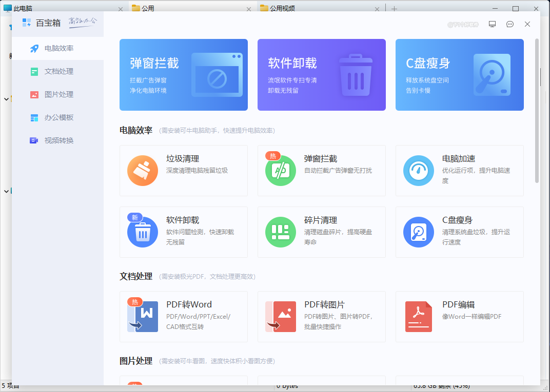This screenshot has height=392, width=550.
Task: Open the C盘瘦身 magnifier disk icon
Action: pyautogui.click(x=418, y=232)
